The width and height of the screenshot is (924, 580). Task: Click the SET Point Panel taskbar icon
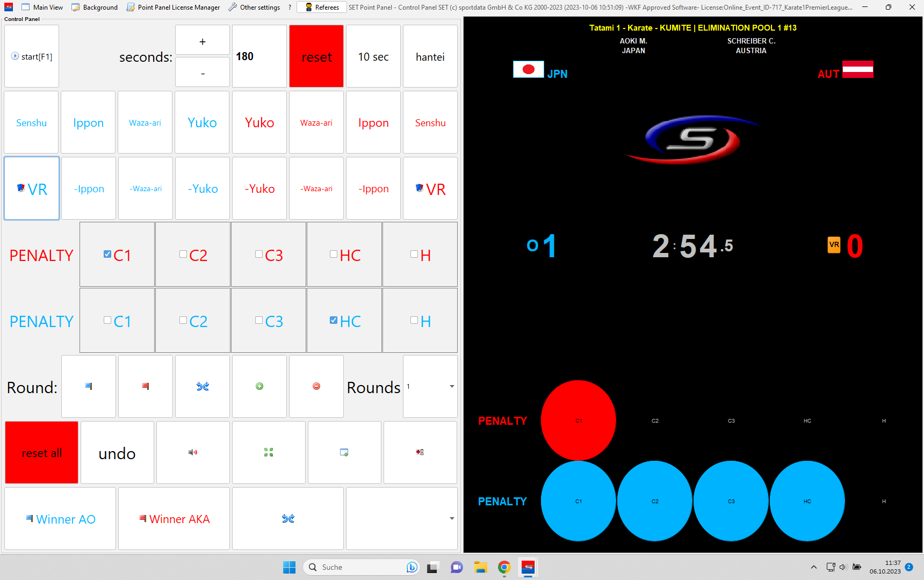coord(528,567)
